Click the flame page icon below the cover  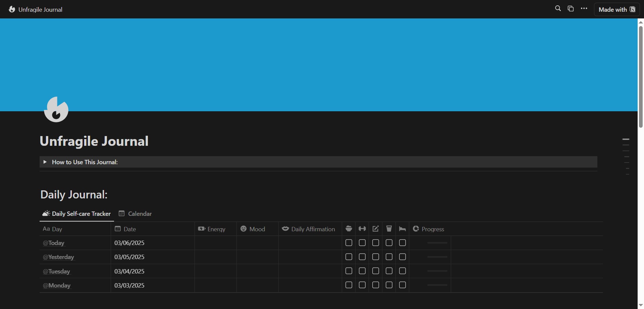(x=56, y=110)
